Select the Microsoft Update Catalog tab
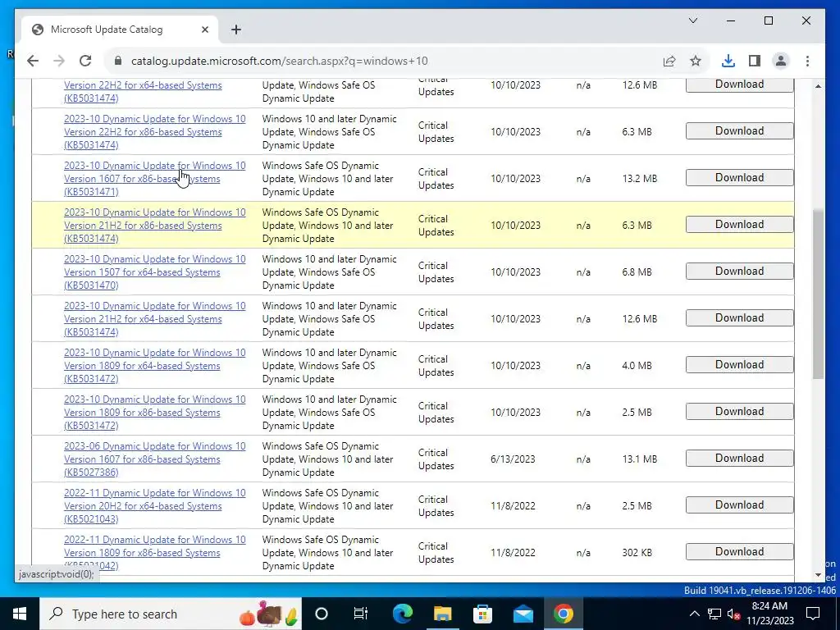 coord(121,30)
